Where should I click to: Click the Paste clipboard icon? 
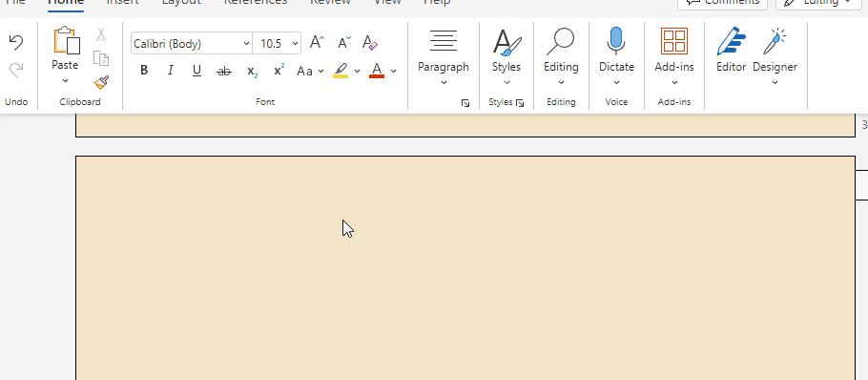pyautogui.click(x=66, y=40)
